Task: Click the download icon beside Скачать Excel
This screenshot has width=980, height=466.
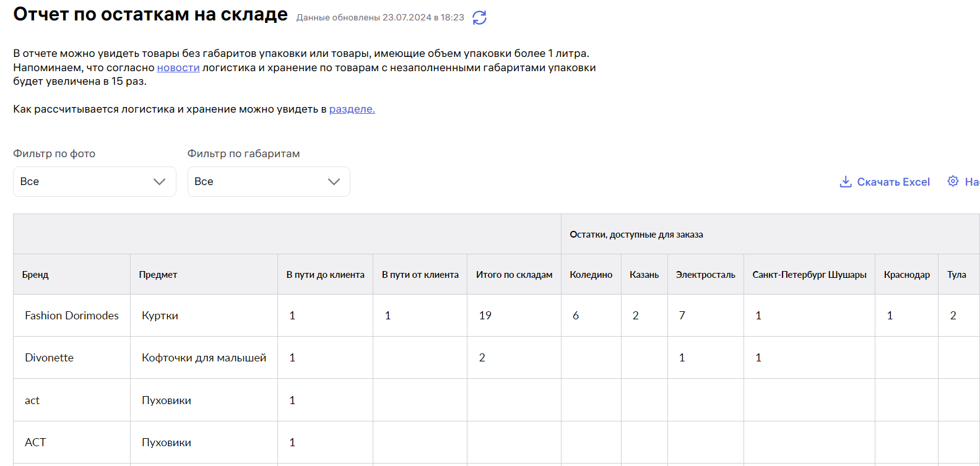Action: pos(845,182)
